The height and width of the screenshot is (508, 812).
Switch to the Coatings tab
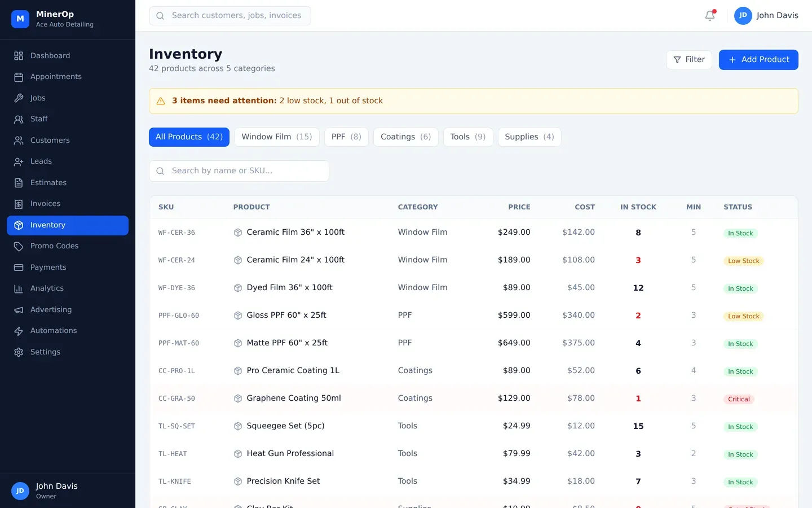(405, 137)
